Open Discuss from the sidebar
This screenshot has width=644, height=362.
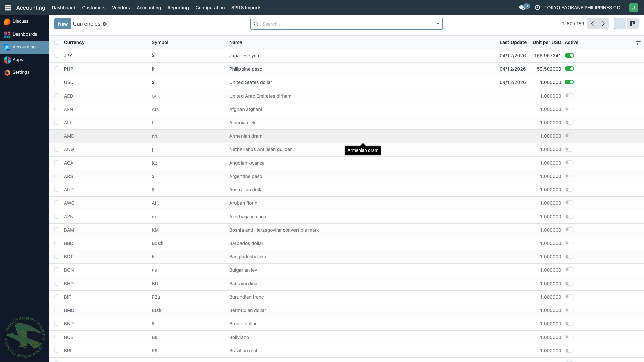point(20,21)
